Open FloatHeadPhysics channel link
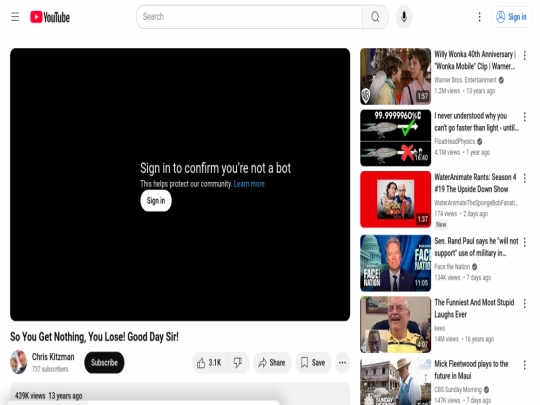Image resolution: width=540 pixels, height=405 pixels. tap(455, 141)
